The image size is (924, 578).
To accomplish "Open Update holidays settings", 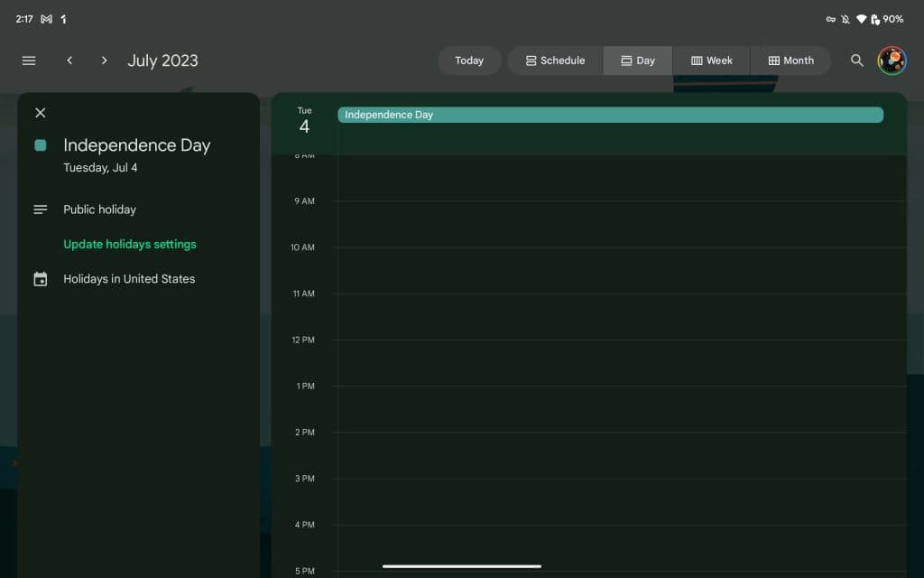I will click(x=130, y=244).
